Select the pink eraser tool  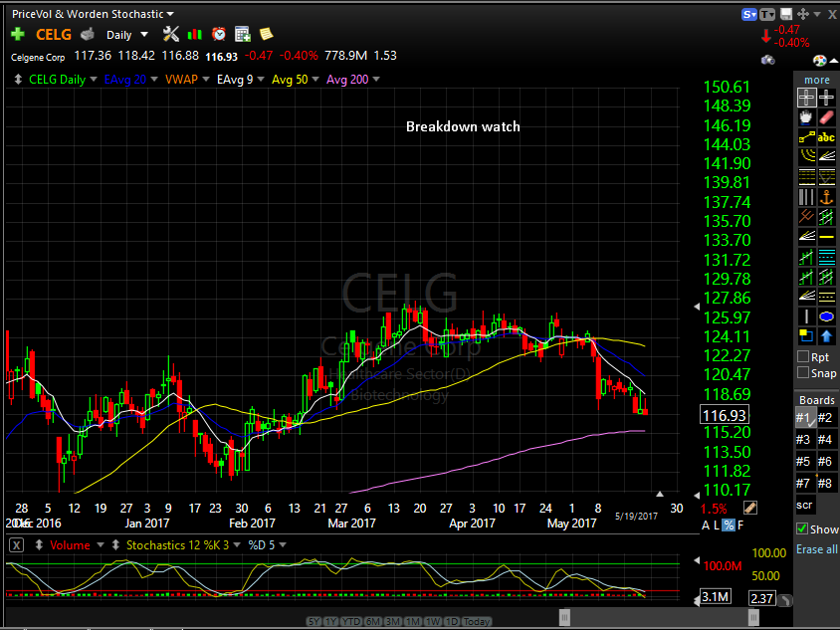pyautogui.click(x=827, y=117)
